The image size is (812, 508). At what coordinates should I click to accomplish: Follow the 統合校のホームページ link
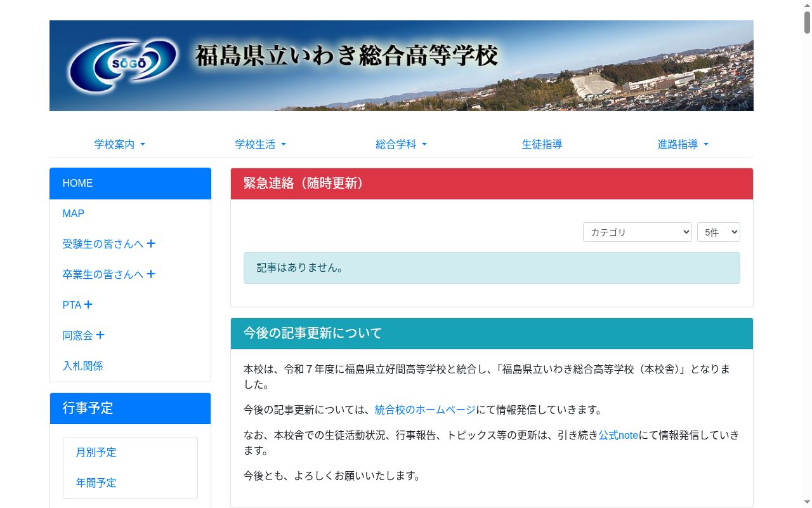[425, 410]
